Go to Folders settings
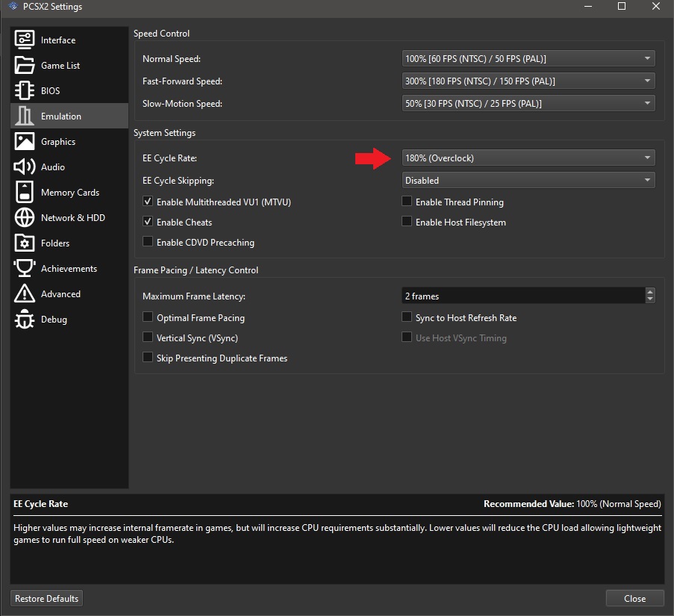 pos(69,243)
